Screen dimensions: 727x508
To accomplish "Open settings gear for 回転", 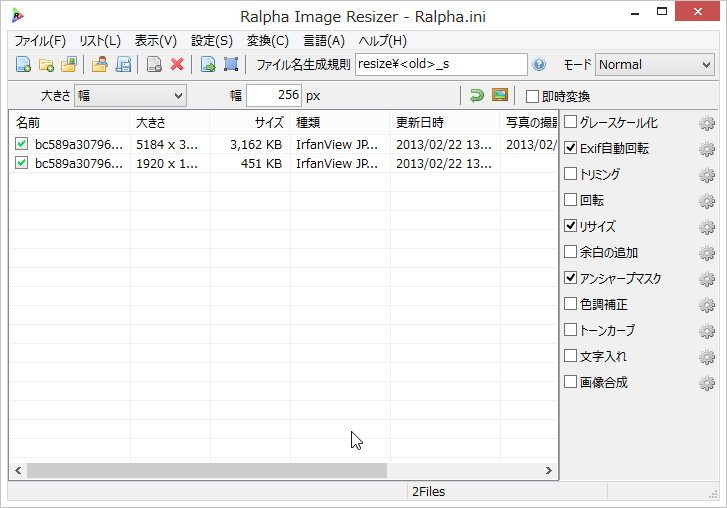I will pos(707,201).
